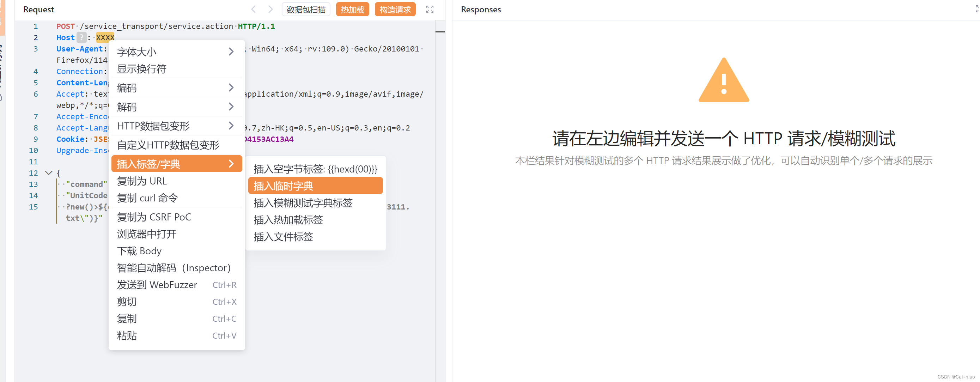Click line number 11 in gutter
980x382 pixels.
click(x=34, y=162)
